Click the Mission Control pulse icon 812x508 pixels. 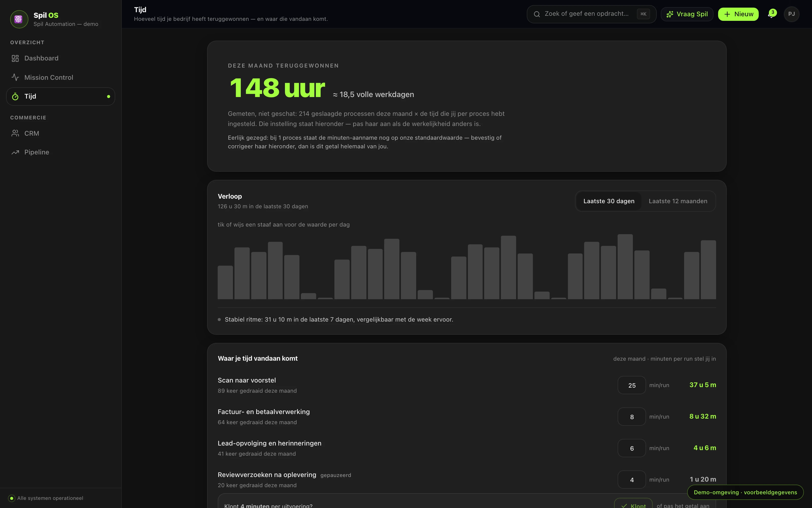tap(15, 77)
